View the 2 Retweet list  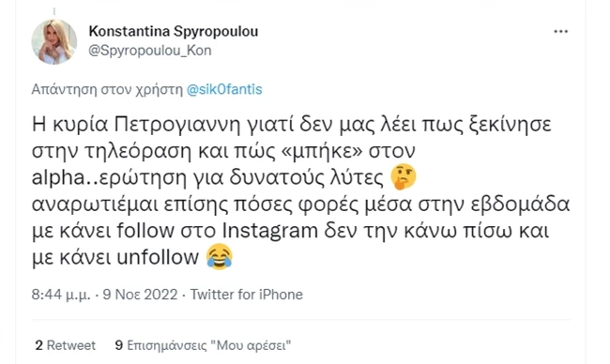pos(66,345)
